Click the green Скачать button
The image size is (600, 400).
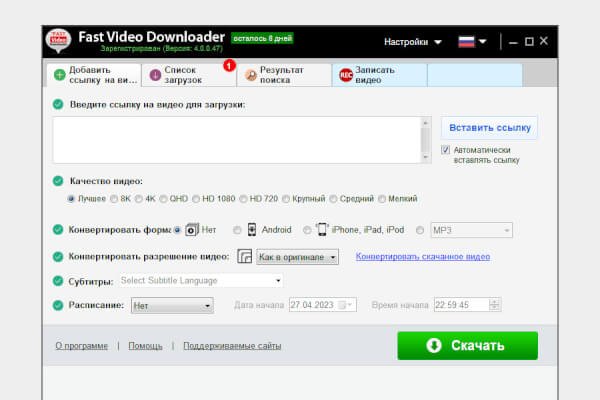click(x=468, y=346)
